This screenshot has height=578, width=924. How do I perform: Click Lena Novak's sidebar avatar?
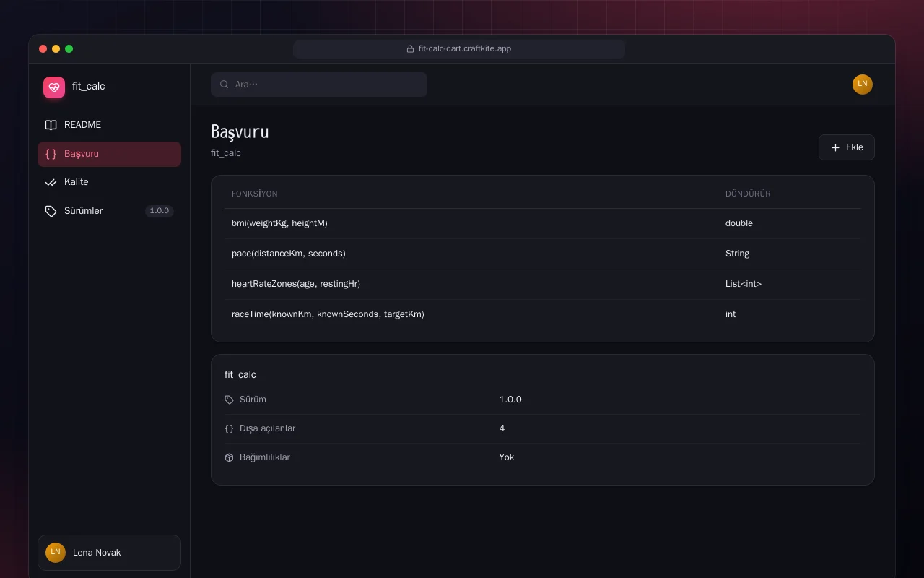tap(56, 553)
